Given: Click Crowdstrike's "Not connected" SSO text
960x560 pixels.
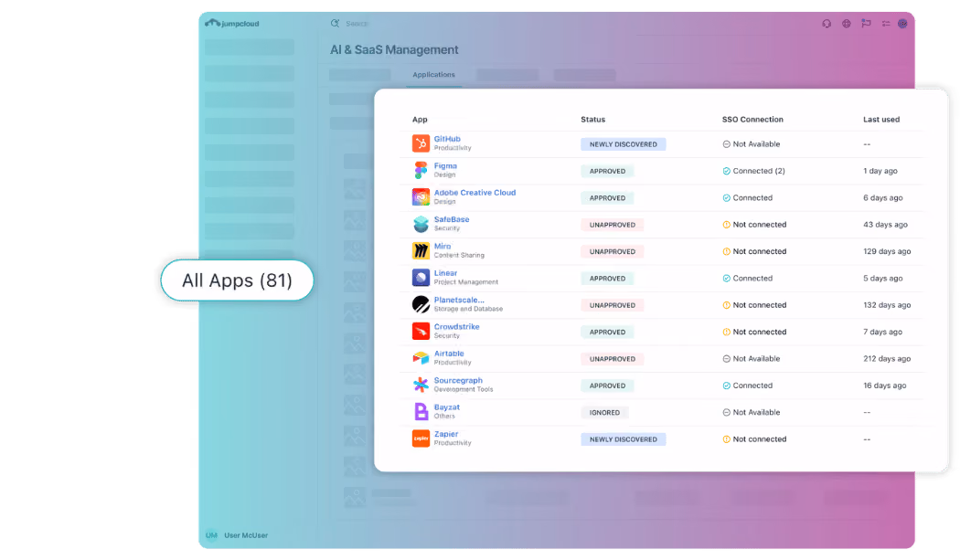Looking at the screenshot, I should pos(759,332).
